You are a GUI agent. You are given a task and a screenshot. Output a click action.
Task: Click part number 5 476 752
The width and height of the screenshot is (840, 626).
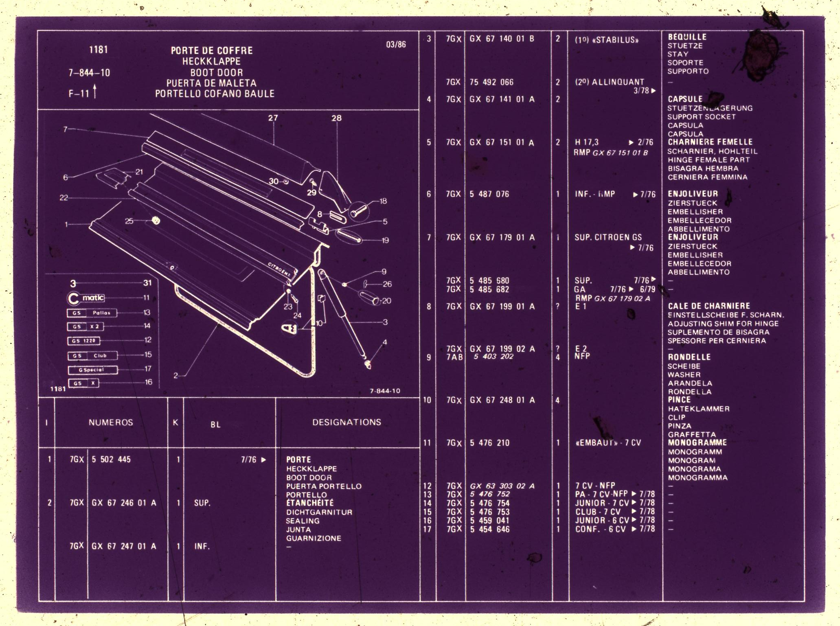(x=489, y=494)
